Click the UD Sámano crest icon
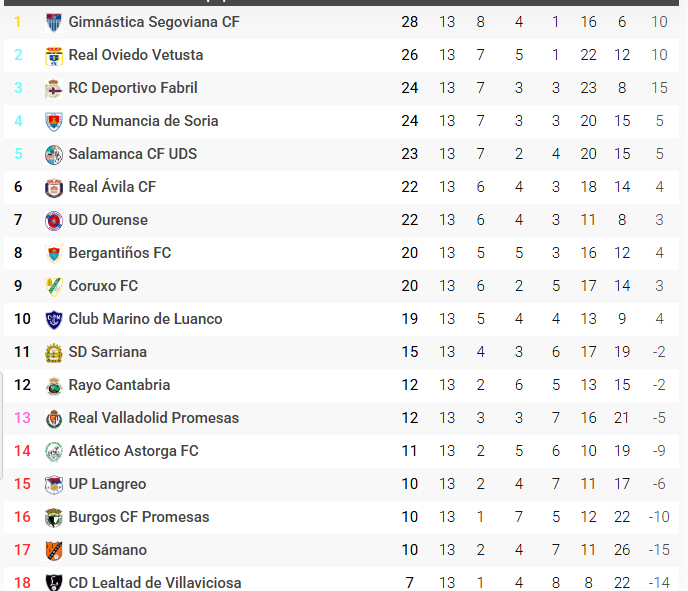Image resolution: width=688 pixels, height=591 pixels. click(54, 551)
